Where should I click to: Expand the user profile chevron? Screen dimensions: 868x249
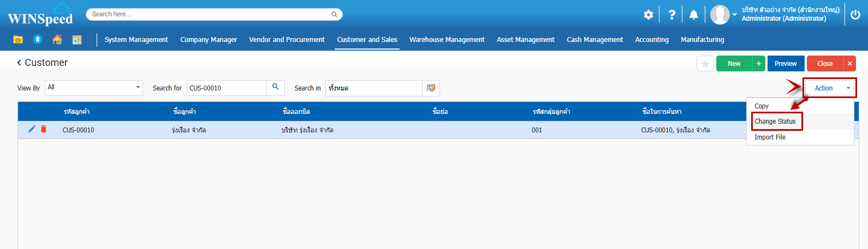735,15
